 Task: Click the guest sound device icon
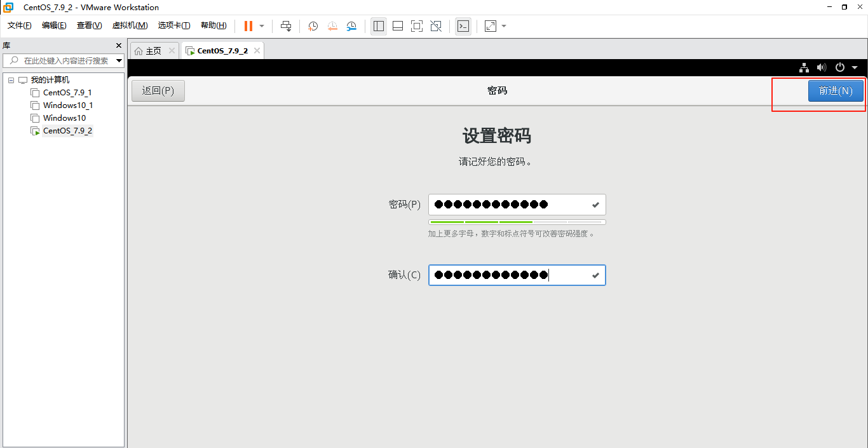coord(822,67)
